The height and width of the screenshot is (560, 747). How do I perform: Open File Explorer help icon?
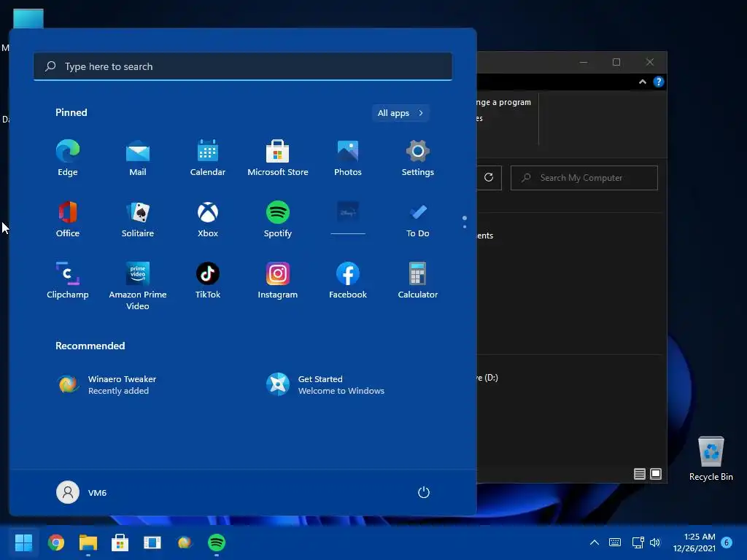[659, 82]
